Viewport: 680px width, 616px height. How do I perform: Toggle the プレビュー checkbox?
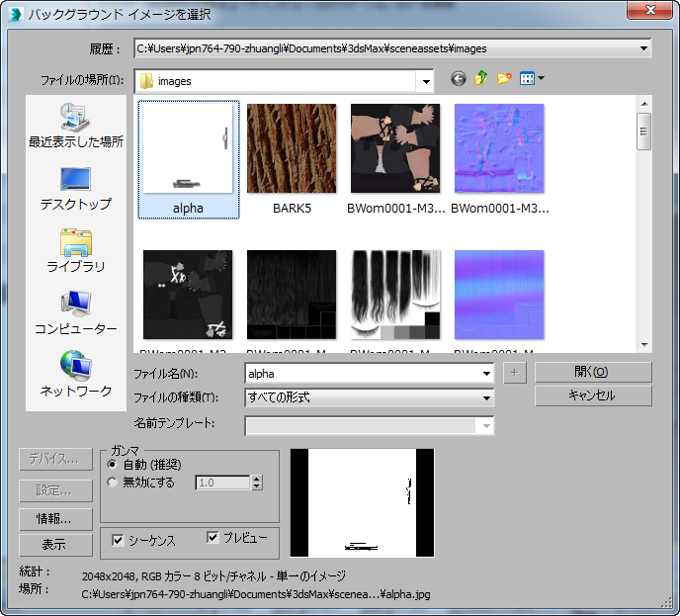coord(212,538)
